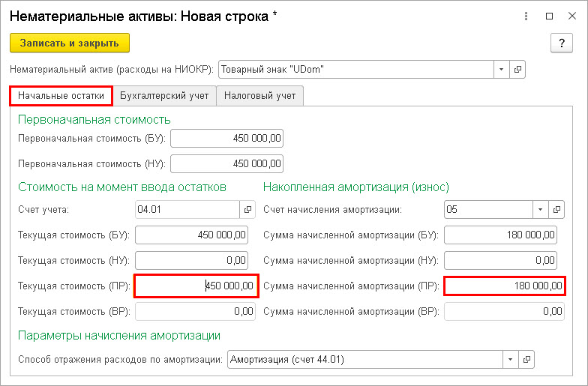Click the Первоначальная стоимость (БУ) field
The image size is (588, 386).
(226, 138)
